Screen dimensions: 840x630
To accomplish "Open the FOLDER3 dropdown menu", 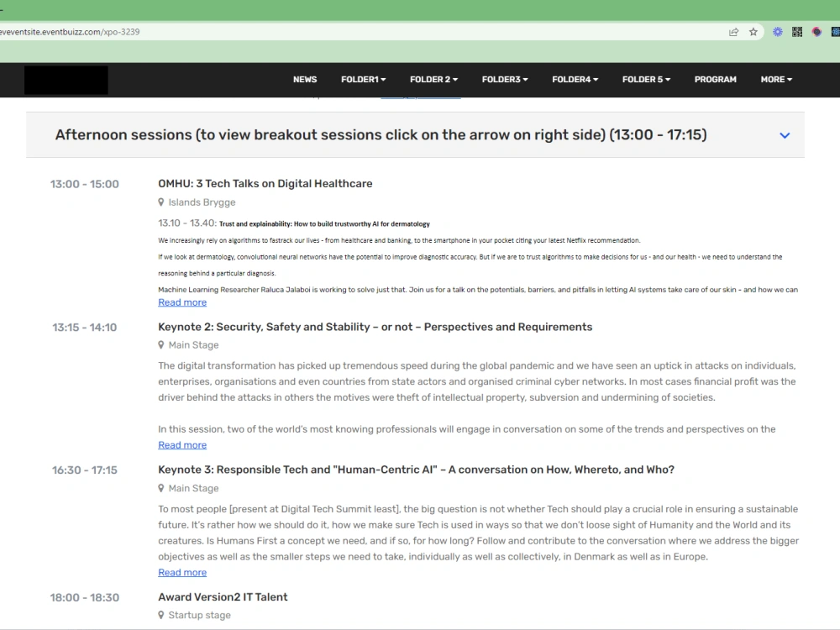I will (505, 79).
